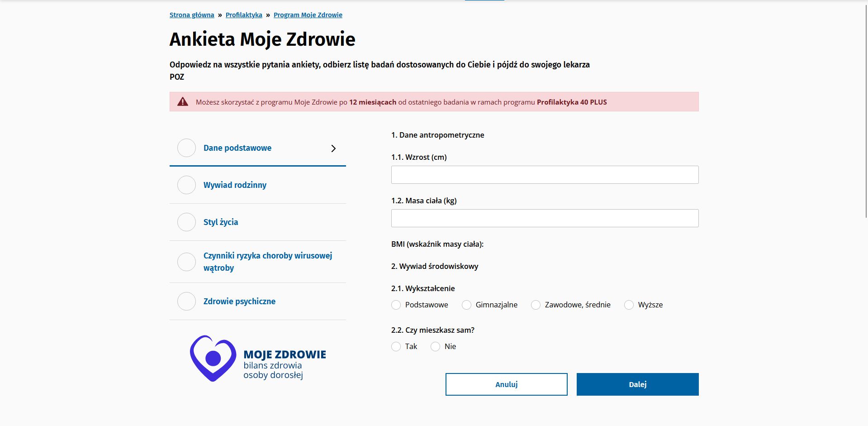The image size is (868, 426).
Task: Click the step circle next to Zdrowie psychiczne
Action: pos(186,301)
